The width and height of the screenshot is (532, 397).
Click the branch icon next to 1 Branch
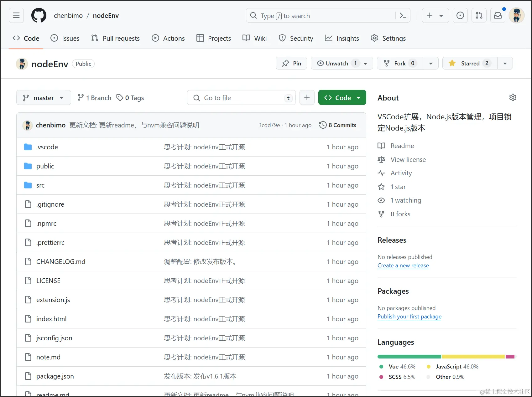point(81,98)
